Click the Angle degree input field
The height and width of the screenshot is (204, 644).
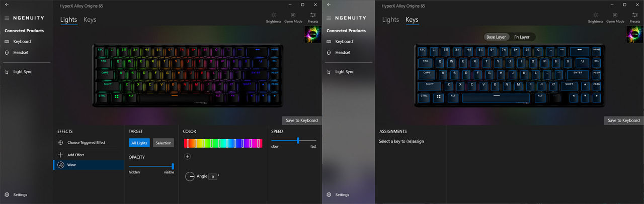point(213,176)
